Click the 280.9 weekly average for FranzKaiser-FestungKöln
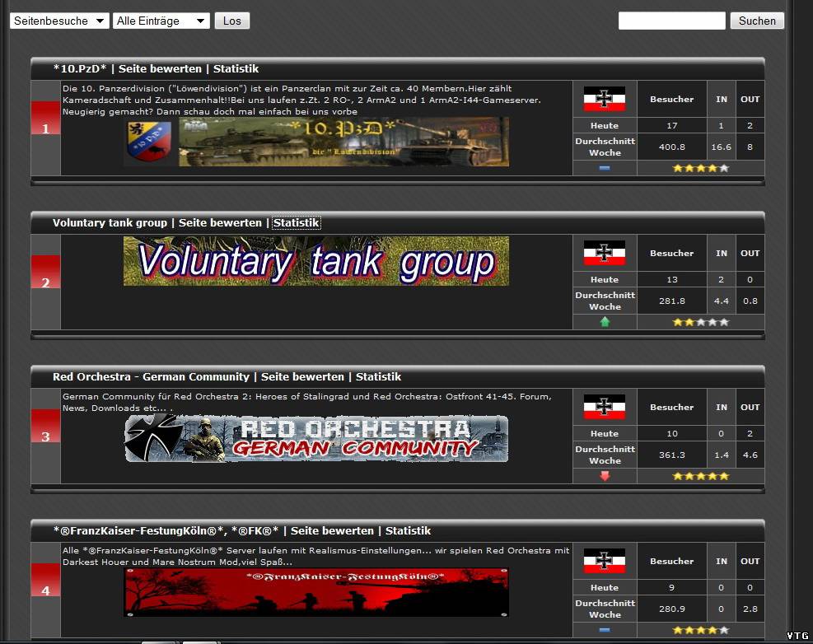 pos(672,609)
